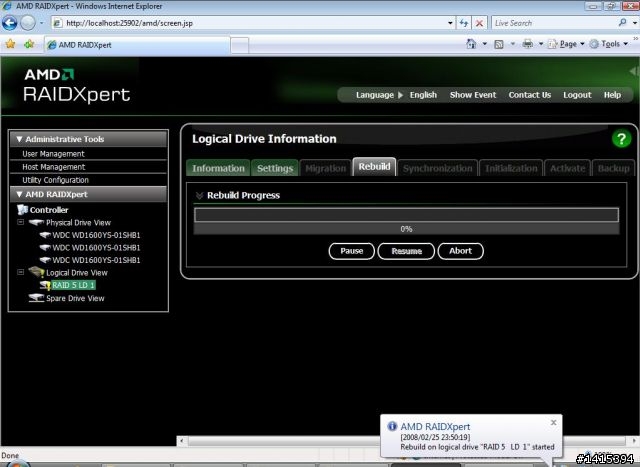Select RAID 5 LD 1 logical drive

(73, 285)
